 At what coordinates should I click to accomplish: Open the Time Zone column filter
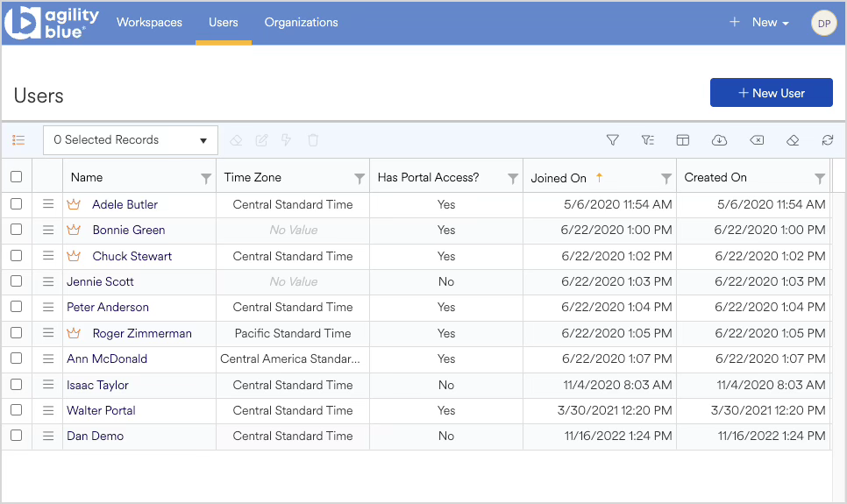coord(359,178)
